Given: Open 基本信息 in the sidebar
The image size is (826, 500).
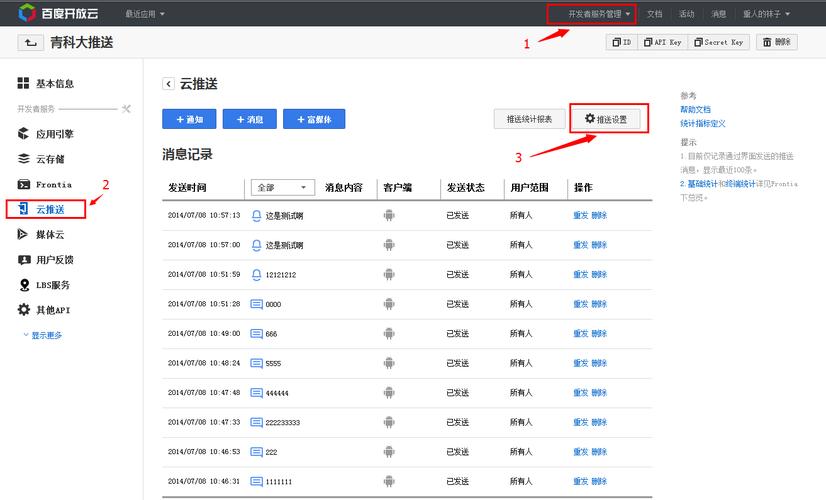Looking at the screenshot, I should [x=46, y=83].
